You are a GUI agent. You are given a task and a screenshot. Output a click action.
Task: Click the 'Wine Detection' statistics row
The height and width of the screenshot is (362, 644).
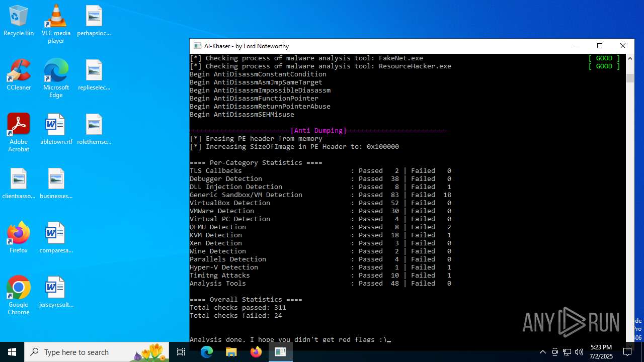click(x=320, y=251)
